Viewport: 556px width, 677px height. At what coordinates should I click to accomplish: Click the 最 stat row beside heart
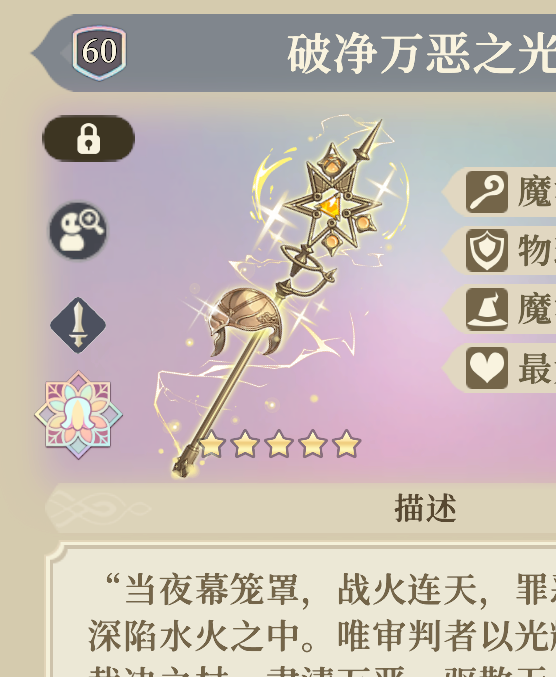[x=499, y=368]
